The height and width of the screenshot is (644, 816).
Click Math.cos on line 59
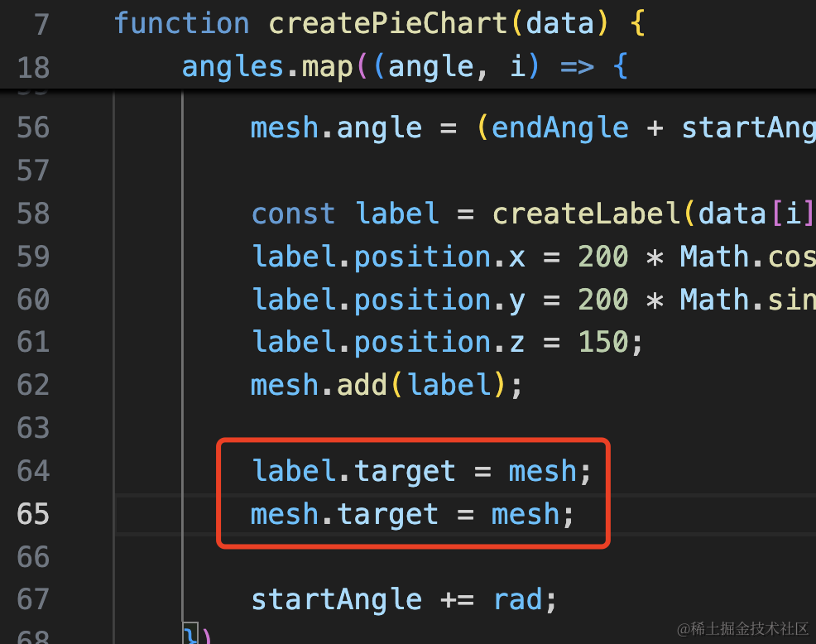point(748,257)
